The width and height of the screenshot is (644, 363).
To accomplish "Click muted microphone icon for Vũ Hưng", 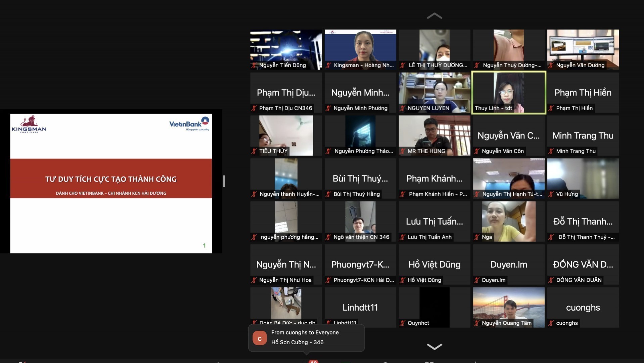I will pos(551,194).
